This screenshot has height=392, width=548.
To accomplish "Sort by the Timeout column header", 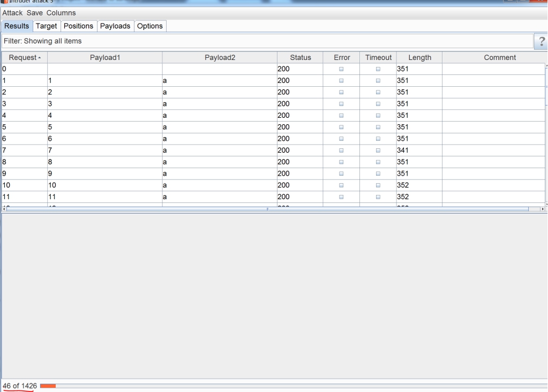I will [x=378, y=57].
